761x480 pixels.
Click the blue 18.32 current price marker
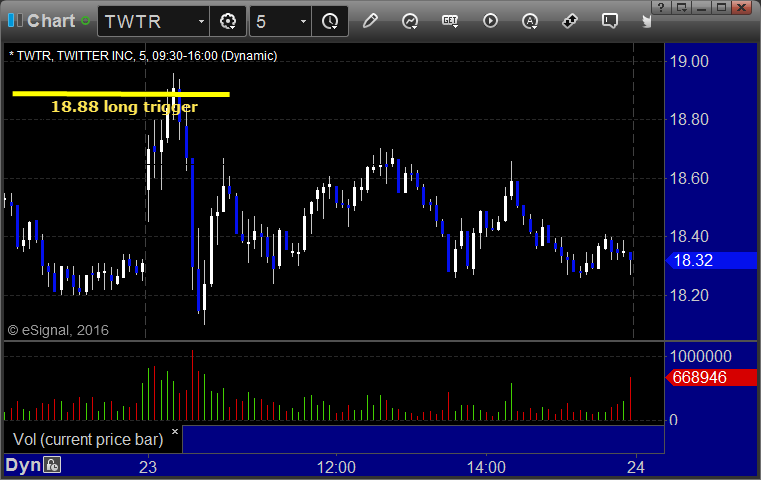pos(711,261)
